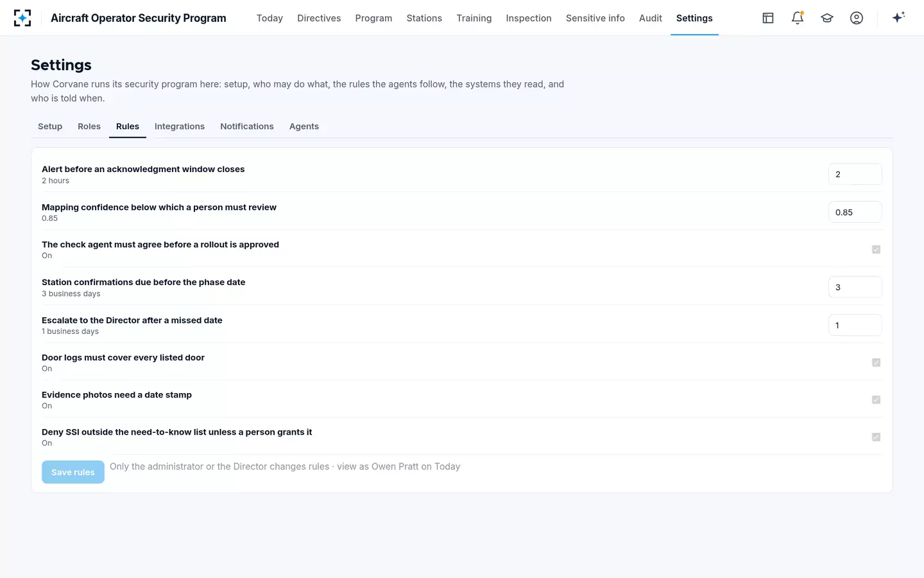The height and width of the screenshot is (578, 924).
Task: Open the user account profile icon
Action: [857, 18]
